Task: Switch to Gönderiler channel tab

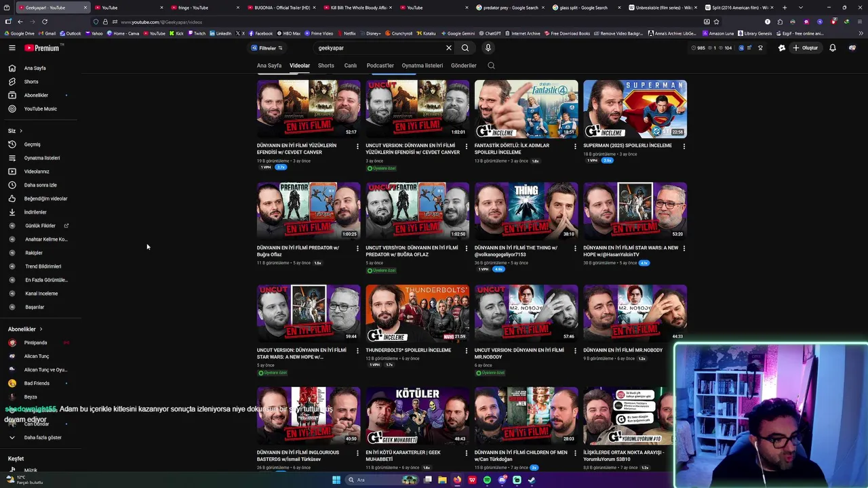Action: tap(464, 66)
